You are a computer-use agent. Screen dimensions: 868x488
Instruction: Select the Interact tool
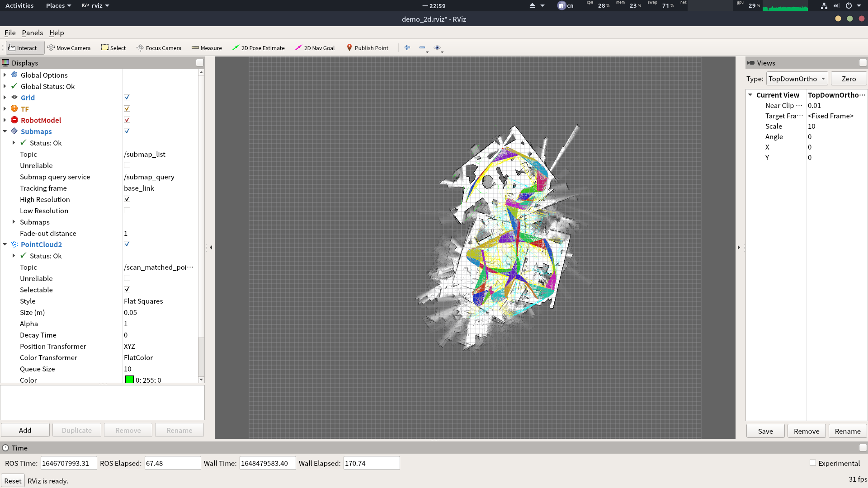pos(25,48)
